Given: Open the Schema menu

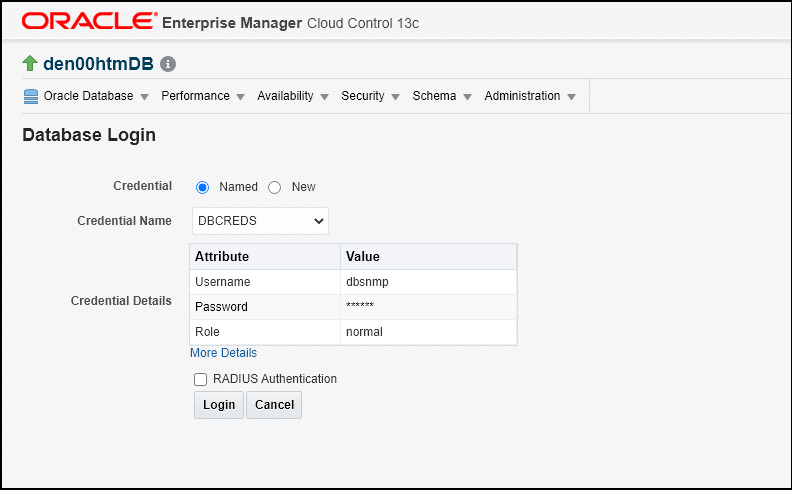Looking at the screenshot, I should [x=434, y=96].
